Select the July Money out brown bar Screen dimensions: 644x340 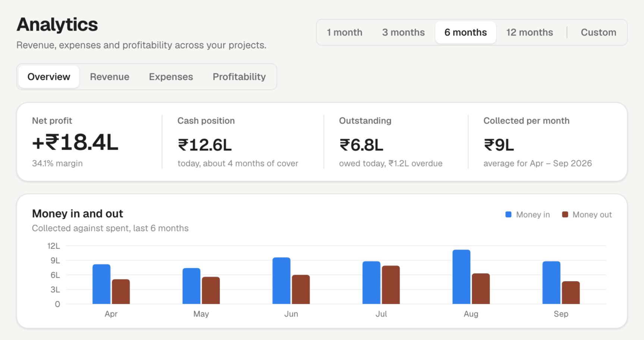(391, 285)
